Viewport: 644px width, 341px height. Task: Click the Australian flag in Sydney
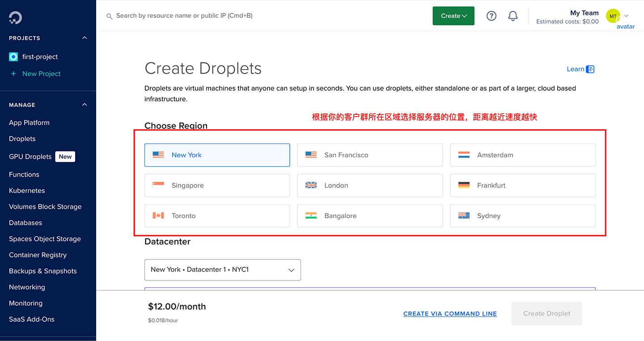[x=464, y=216]
